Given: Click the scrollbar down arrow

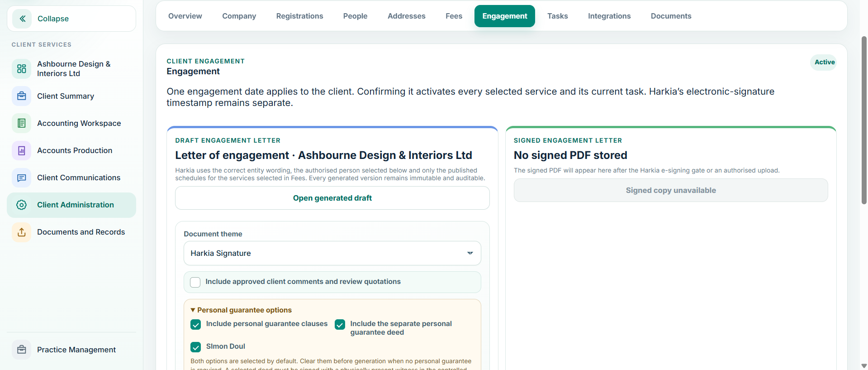Looking at the screenshot, I should 864,366.
